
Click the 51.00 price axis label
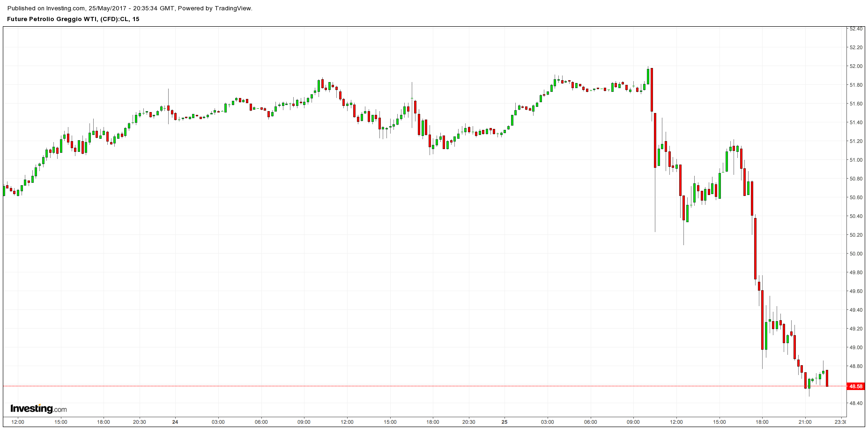(x=856, y=160)
